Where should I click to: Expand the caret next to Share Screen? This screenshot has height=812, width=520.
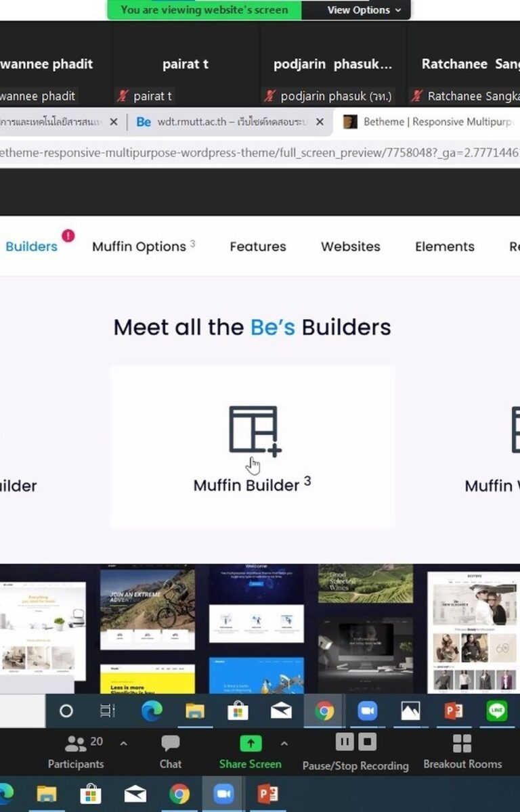click(284, 743)
